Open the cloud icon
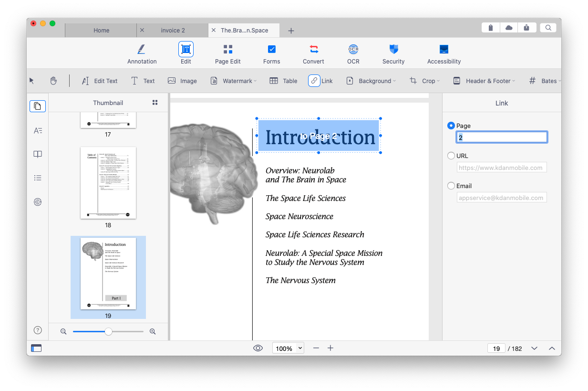This screenshot has width=588, height=391. 509,28
